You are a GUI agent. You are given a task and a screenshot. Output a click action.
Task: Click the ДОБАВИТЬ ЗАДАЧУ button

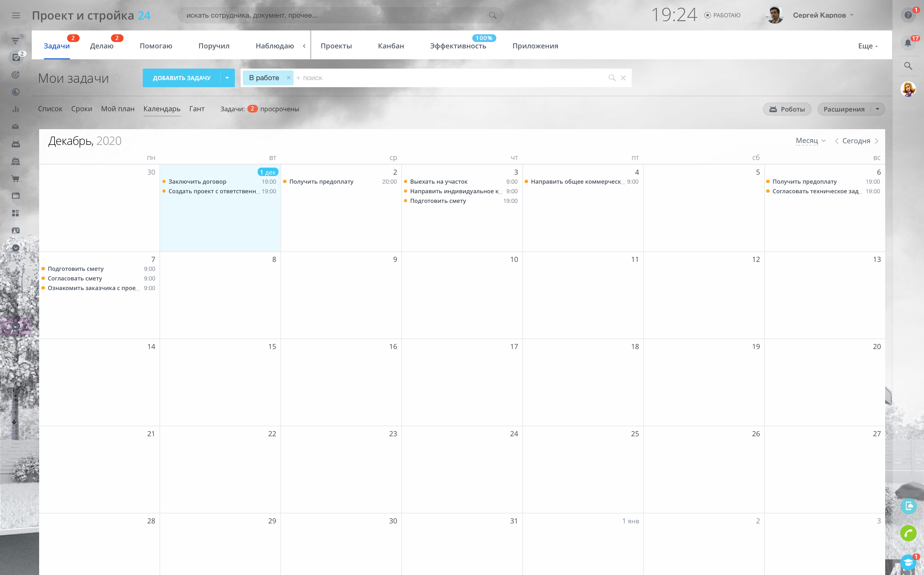click(182, 78)
